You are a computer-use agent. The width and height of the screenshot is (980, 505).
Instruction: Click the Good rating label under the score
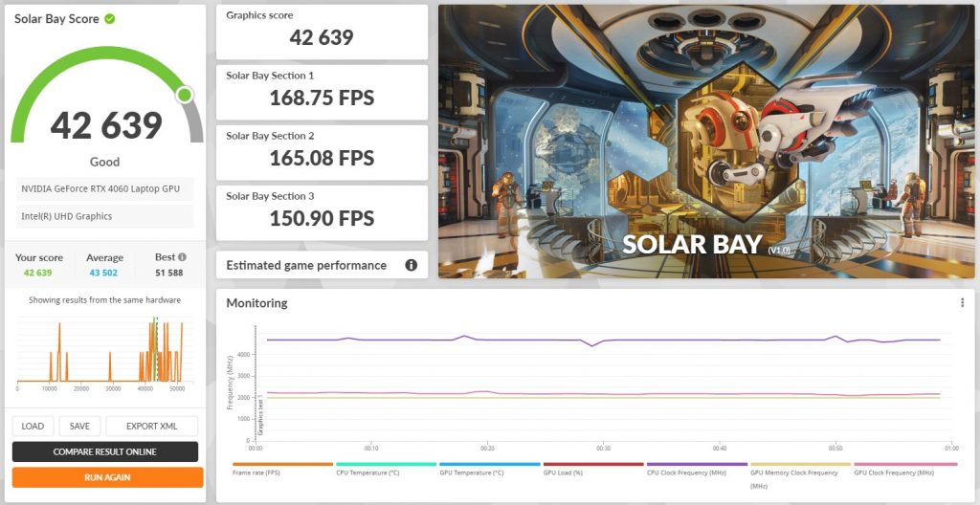(x=104, y=162)
